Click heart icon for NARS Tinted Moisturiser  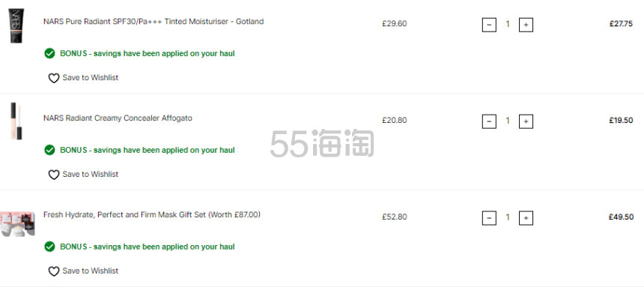(x=54, y=78)
